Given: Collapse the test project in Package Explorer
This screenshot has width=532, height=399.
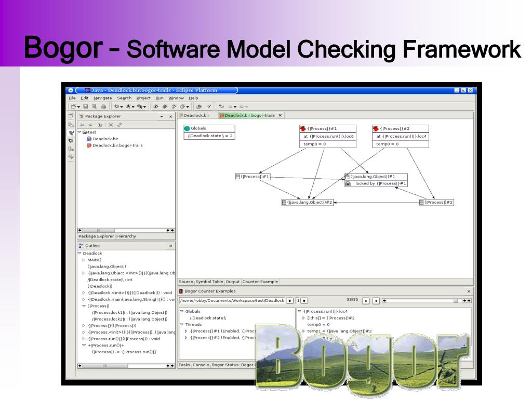Looking at the screenshot, I should (x=79, y=132).
